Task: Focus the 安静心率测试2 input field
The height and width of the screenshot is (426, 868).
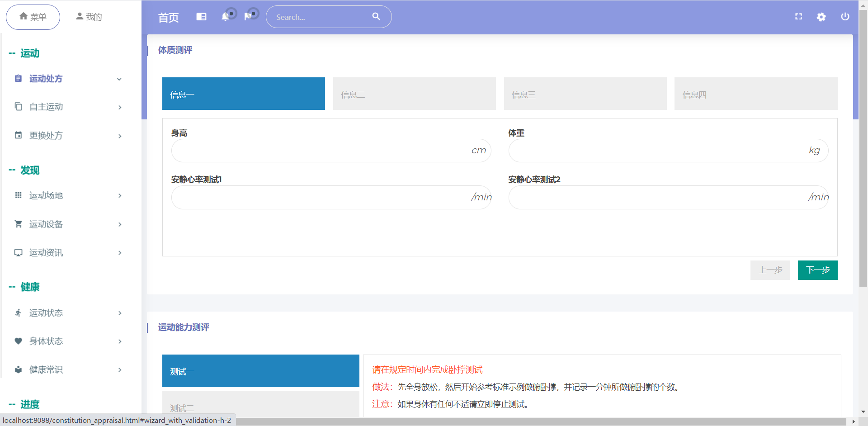Action: click(x=668, y=197)
